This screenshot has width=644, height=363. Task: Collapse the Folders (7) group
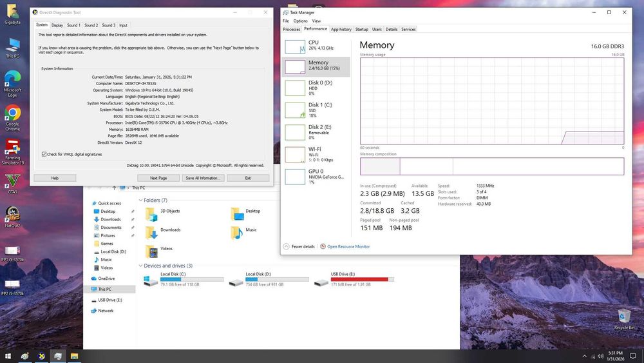(140, 201)
